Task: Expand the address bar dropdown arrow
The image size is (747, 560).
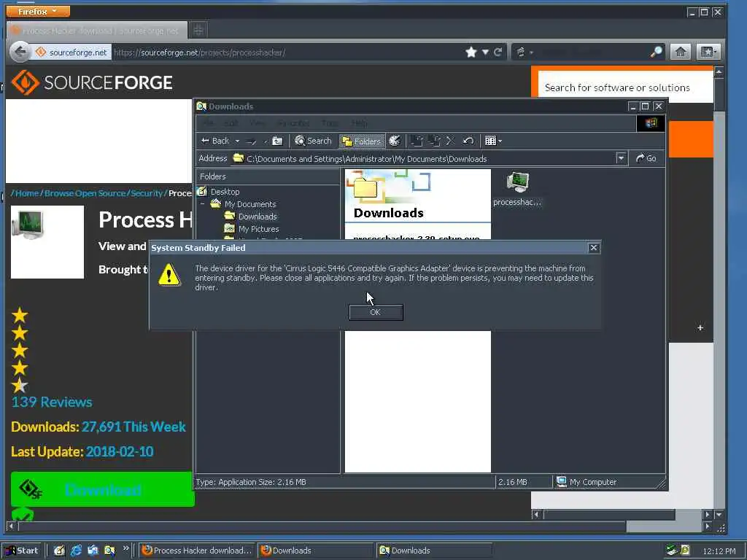Action: click(621, 158)
